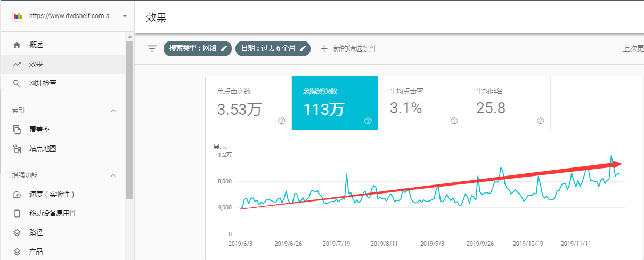Click the 2019/9/3 date label
Viewport: 644px width, 260px height.
tap(433, 244)
